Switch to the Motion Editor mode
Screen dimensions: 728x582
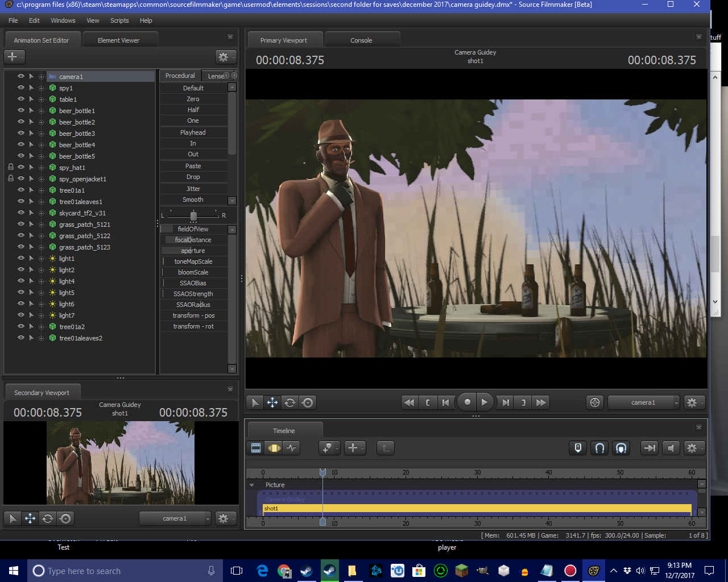coord(274,448)
